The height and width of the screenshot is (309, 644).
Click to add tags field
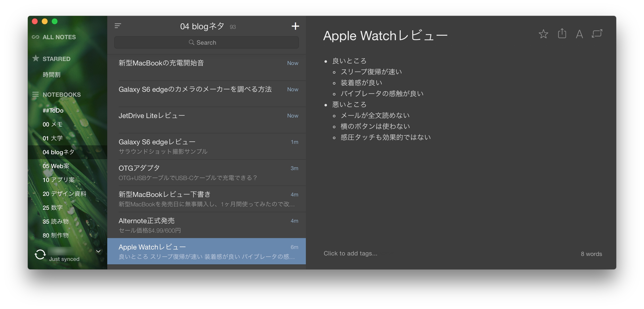point(350,253)
